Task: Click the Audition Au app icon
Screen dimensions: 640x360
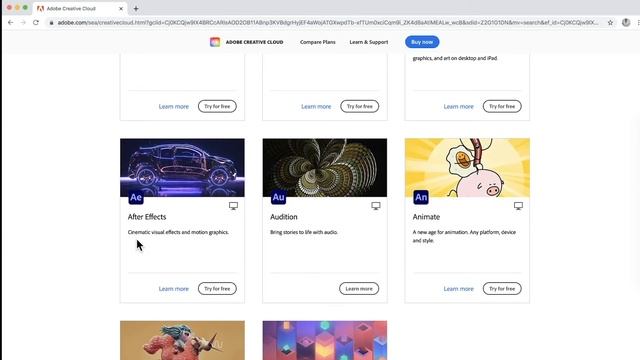Action: pos(278,198)
